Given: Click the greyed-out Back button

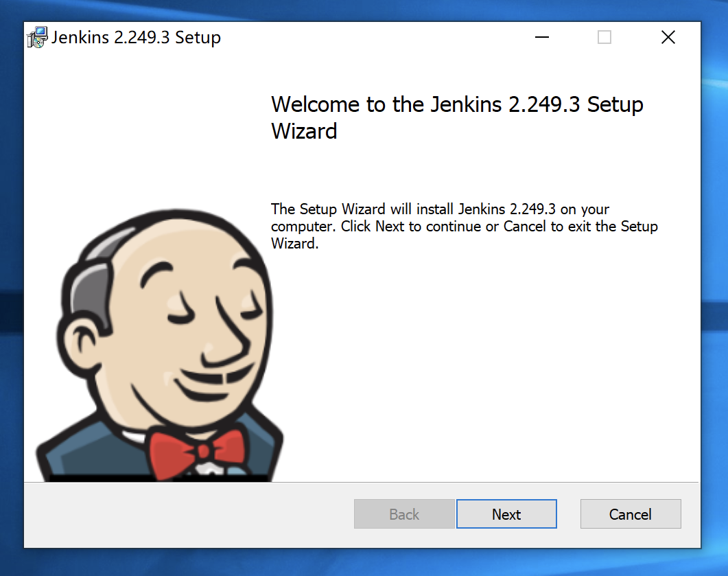Looking at the screenshot, I should click(404, 514).
